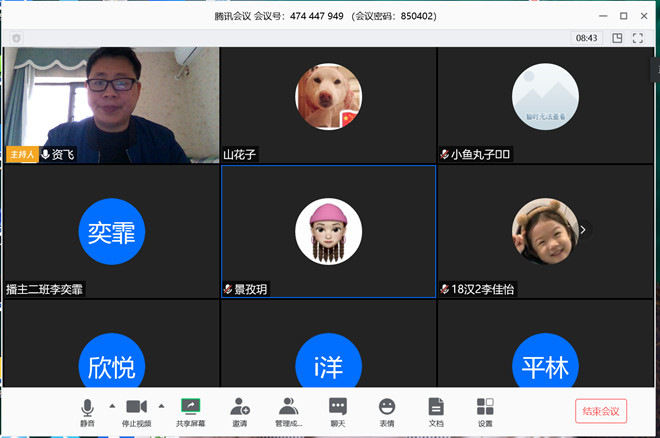660x438 pixels.
Task: Open the Chat (聊天) window
Action: pyautogui.click(x=338, y=411)
